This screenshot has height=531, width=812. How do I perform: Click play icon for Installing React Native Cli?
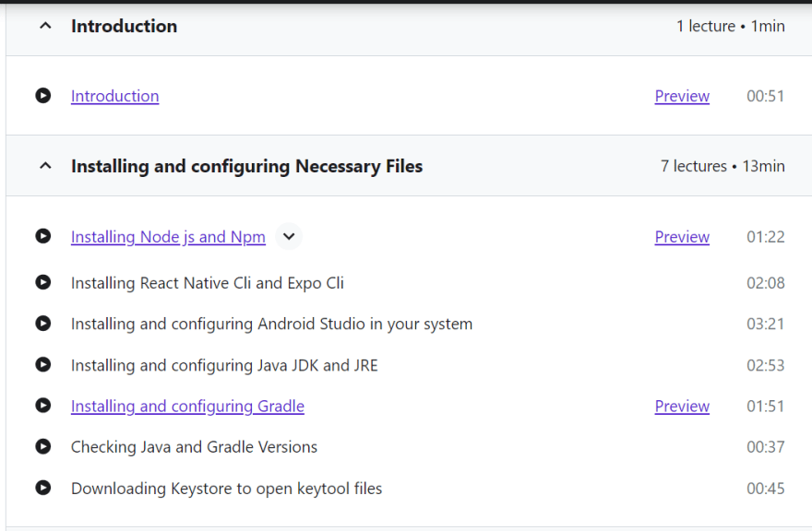click(x=43, y=283)
